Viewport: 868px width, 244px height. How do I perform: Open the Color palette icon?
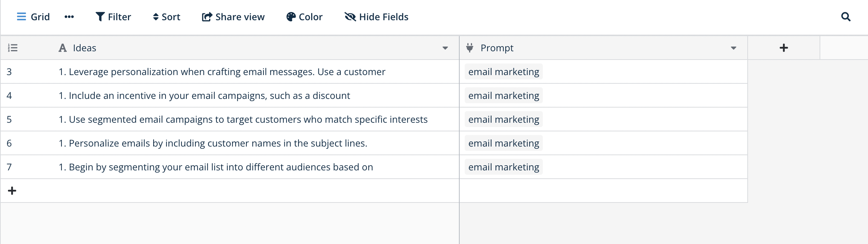(x=291, y=17)
